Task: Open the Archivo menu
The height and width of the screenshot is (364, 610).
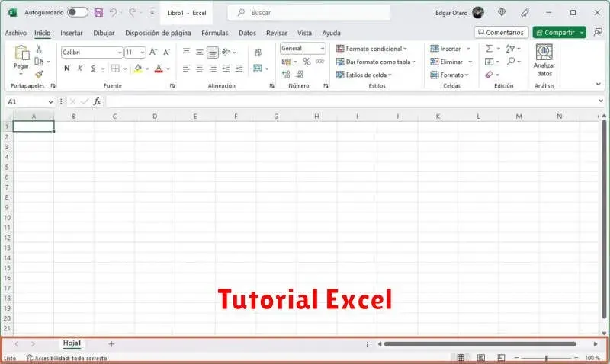Action: (15, 33)
